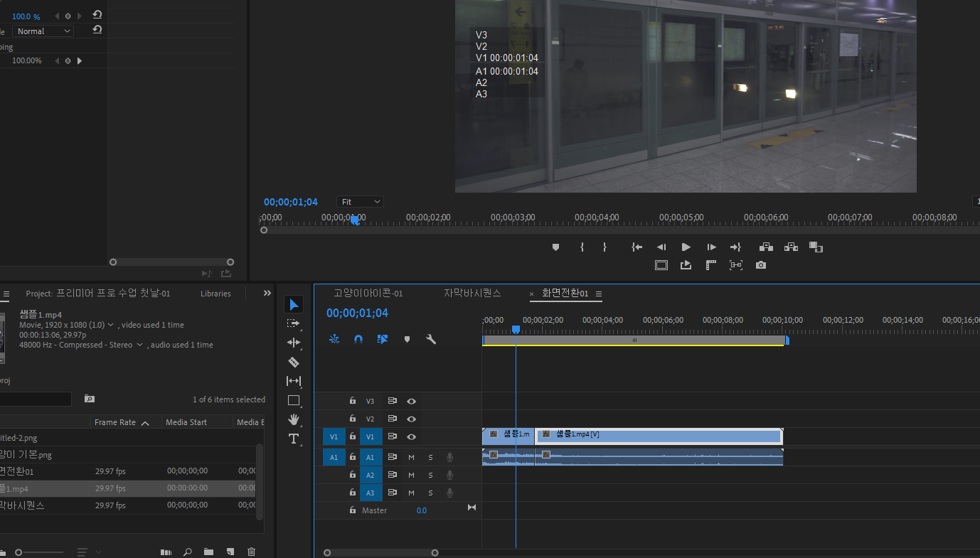The image size is (980, 558).
Task: Open the Normal blend mode dropdown
Action: point(43,31)
